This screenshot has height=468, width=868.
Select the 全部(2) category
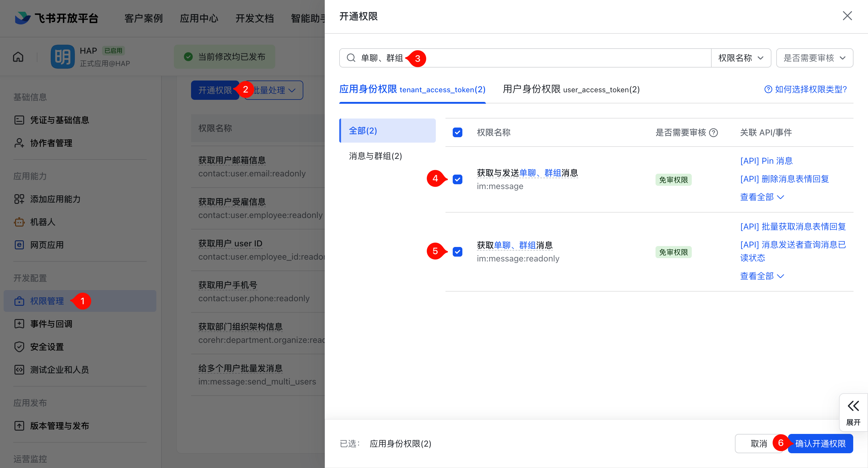[388, 131]
